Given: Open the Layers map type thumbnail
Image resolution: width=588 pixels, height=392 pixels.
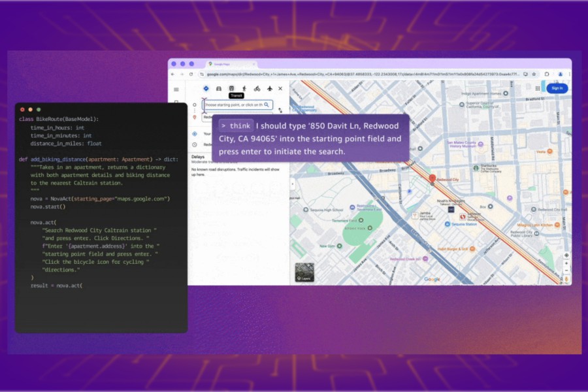Looking at the screenshot, I should click(x=304, y=272).
